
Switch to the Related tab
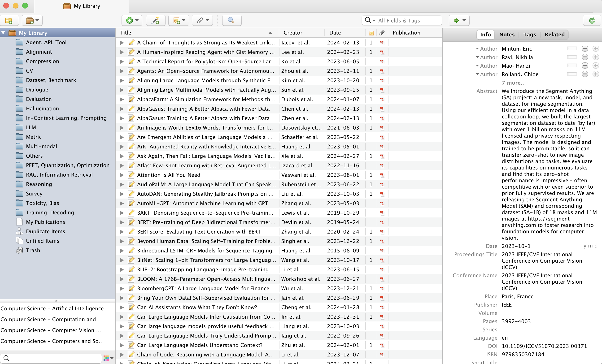click(x=554, y=35)
